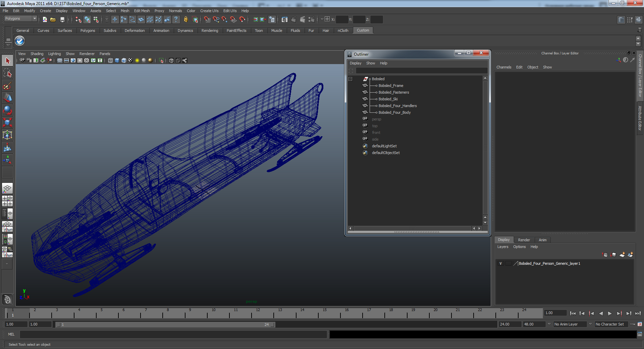Click the checkmark shelf button on Custom shelf

[20, 41]
